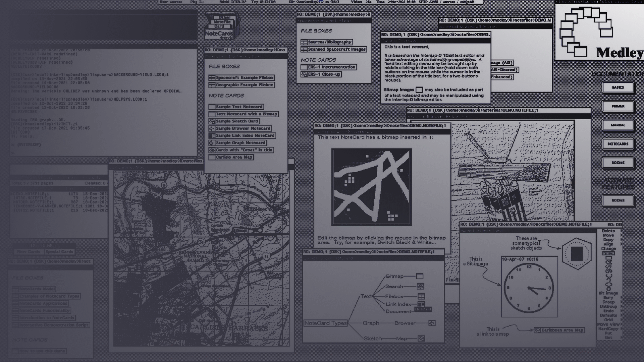Click the Filebox icon in the graph notecard
This screenshot has height=362, width=644.
click(421, 296)
